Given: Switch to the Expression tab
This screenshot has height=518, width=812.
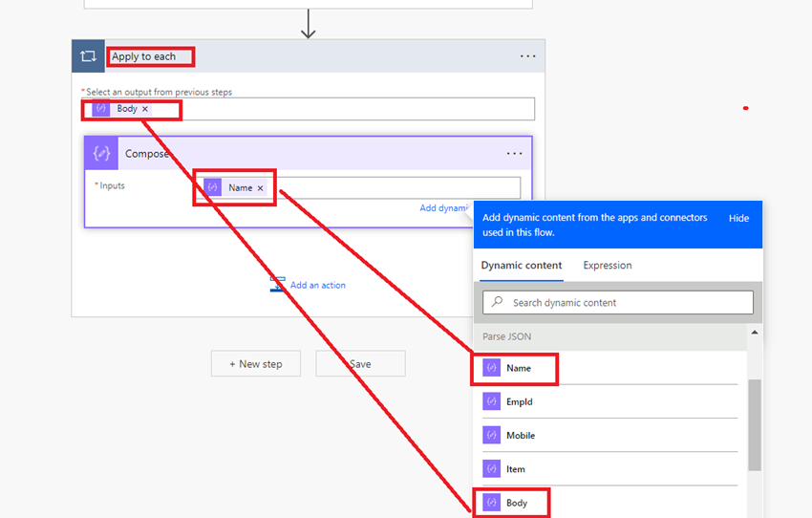Looking at the screenshot, I should [x=608, y=266].
